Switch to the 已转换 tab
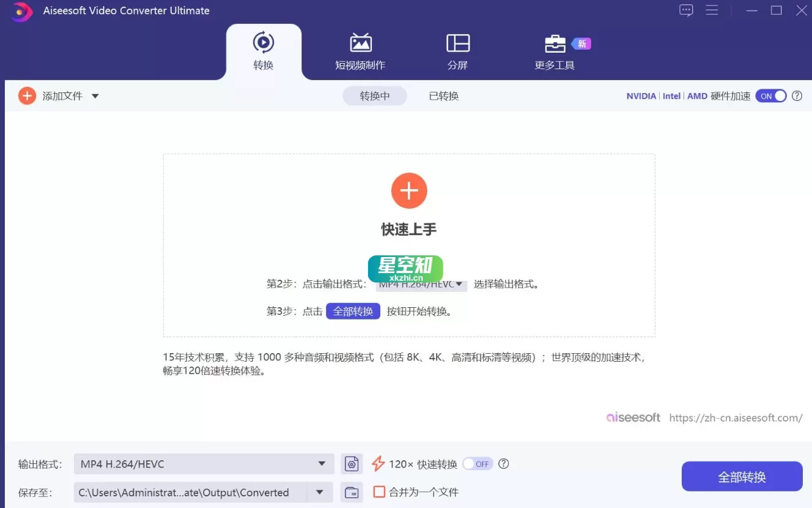The width and height of the screenshot is (812, 508). (443, 95)
